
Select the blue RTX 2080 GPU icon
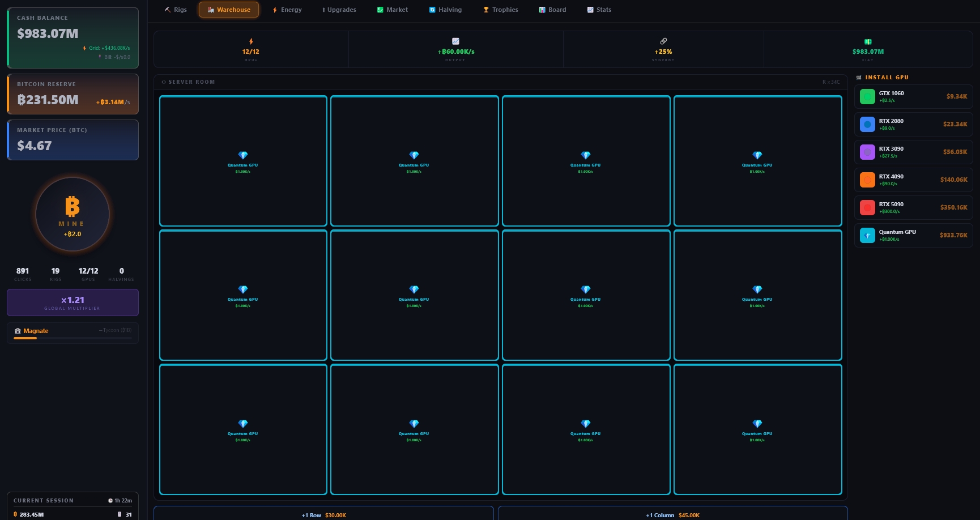pyautogui.click(x=867, y=125)
